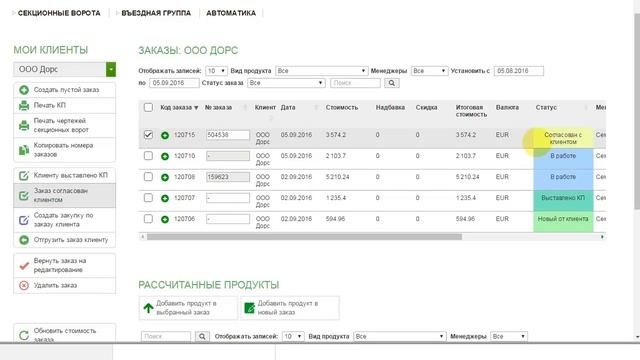Click the magnifier button in Рассчитанные продукты search
Image resolution: width=640 pixels, height=360 pixels.
[202, 336]
